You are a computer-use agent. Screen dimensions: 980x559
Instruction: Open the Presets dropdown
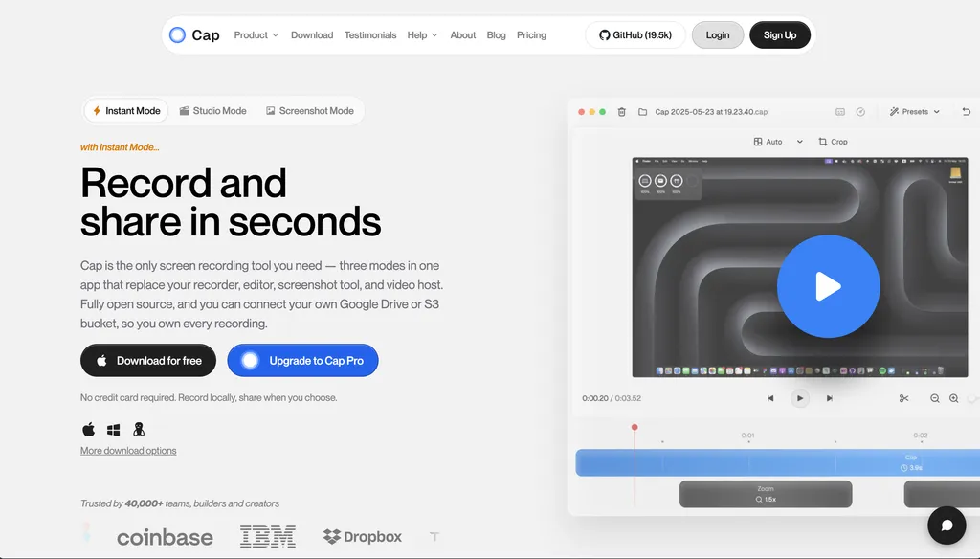[x=914, y=112]
